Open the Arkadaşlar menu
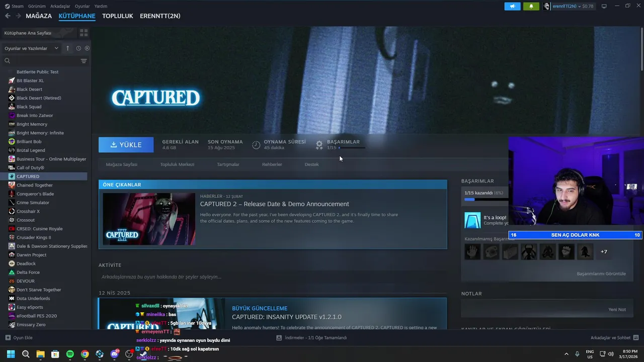This screenshot has height=362, width=644. 60,6
